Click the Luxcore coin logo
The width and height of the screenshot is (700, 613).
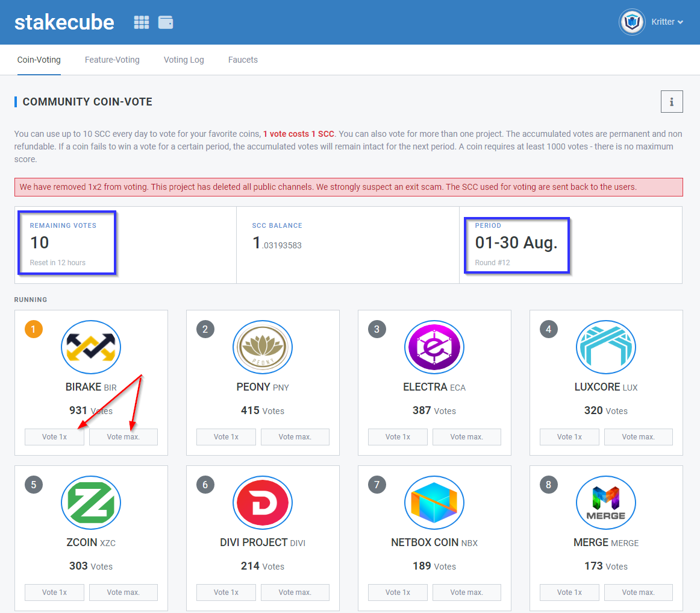[x=606, y=347]
